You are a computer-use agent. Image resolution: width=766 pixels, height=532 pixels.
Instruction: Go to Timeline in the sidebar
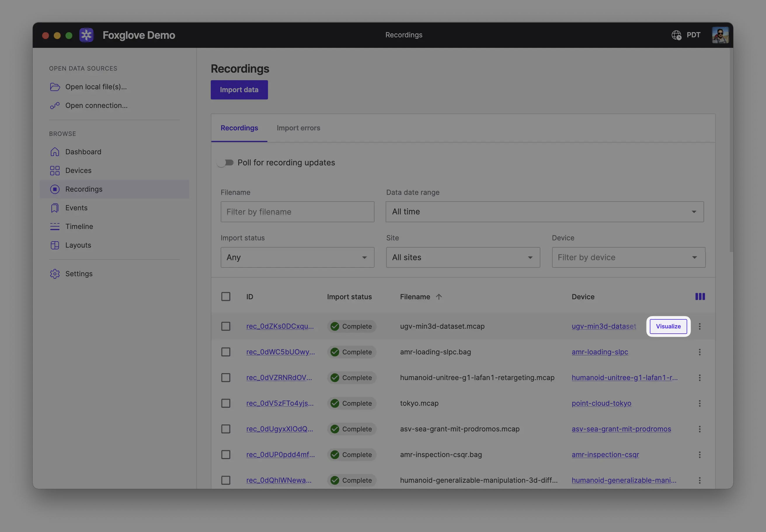click(79, 227)
